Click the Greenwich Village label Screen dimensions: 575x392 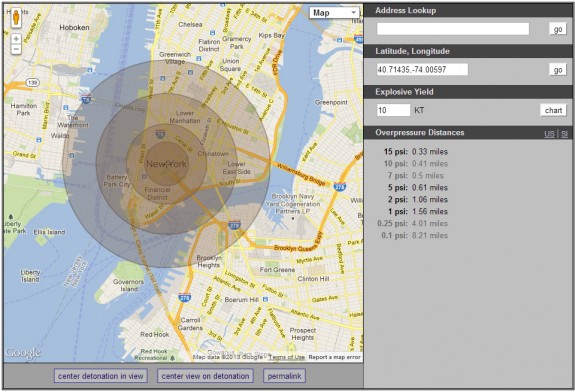coord(175,58)
